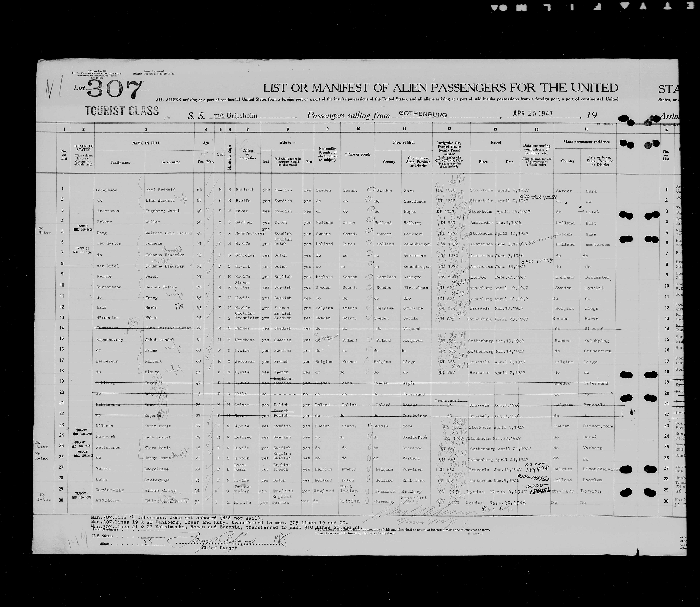Click the birthplace Ulricehamn
Screen dimensions: 700x607
point(416,288)
